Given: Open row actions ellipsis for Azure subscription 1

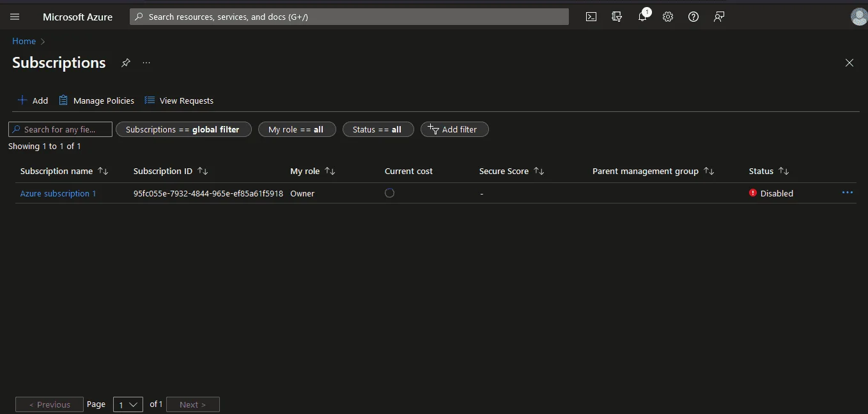Looking at the screenshot, I should pyautogui.click(x=848, y=193).
